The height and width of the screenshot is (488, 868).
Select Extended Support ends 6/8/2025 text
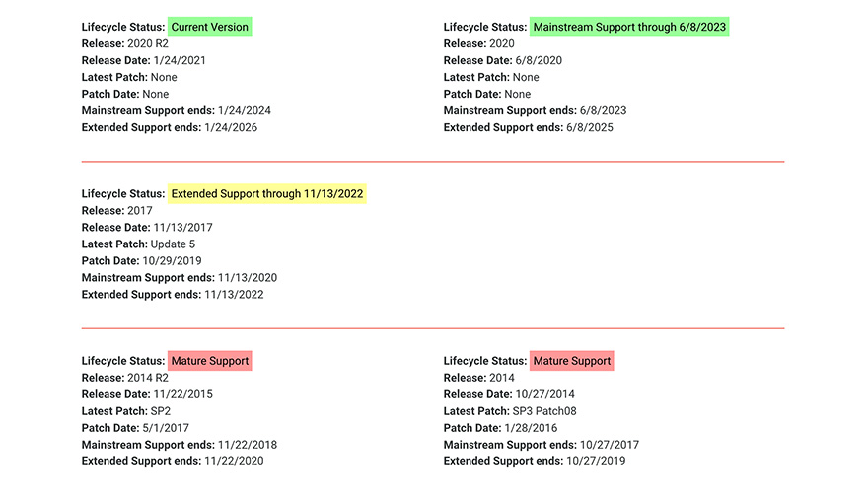click(529, 127)
